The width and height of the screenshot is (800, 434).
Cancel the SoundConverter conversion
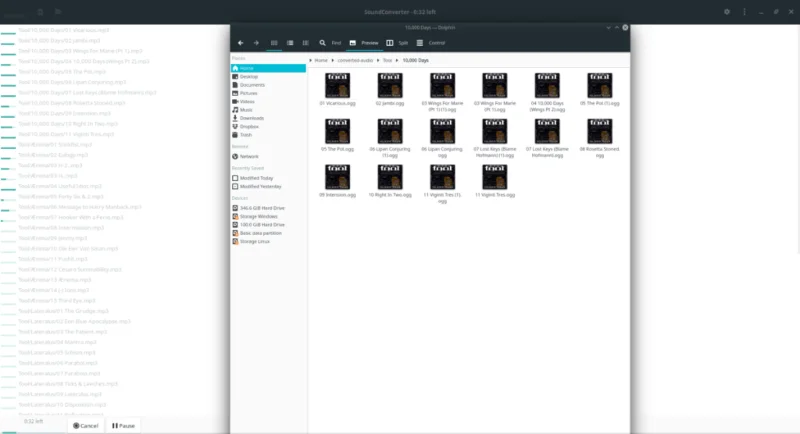coord(85,425)
